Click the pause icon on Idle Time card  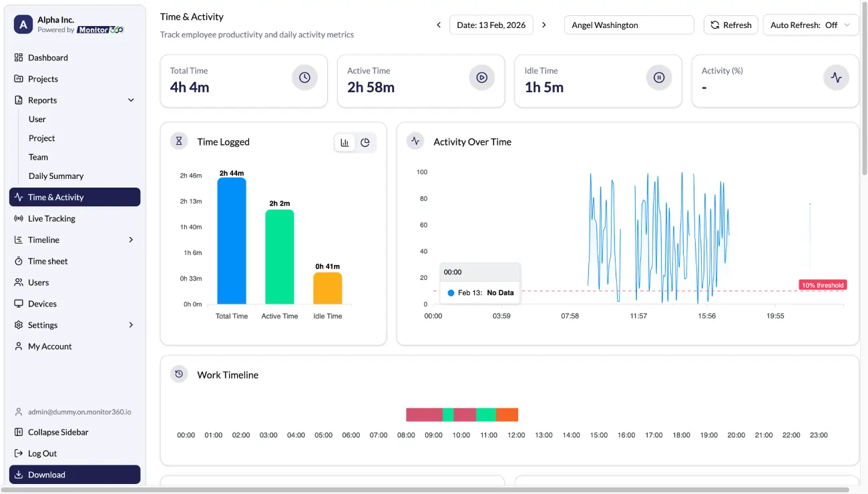click(x=659, y=77)
